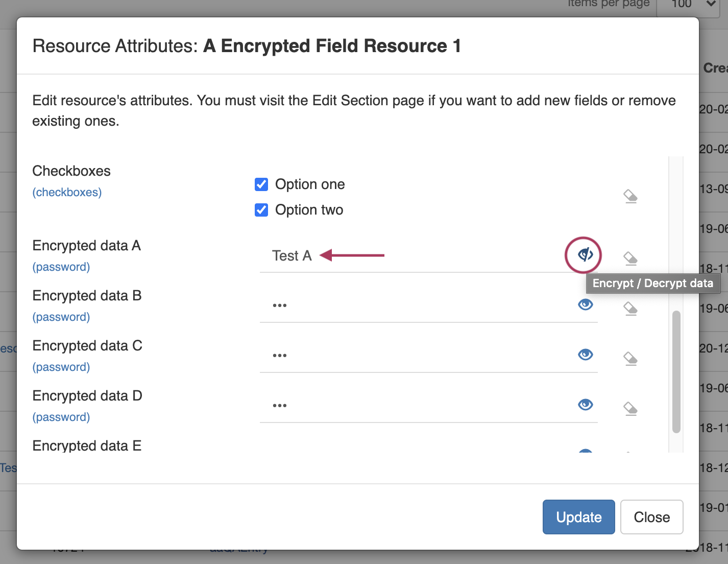Click the Option one label text
Image resolution: width=728 pixels, height=564 pixels.
coord(310,184)
